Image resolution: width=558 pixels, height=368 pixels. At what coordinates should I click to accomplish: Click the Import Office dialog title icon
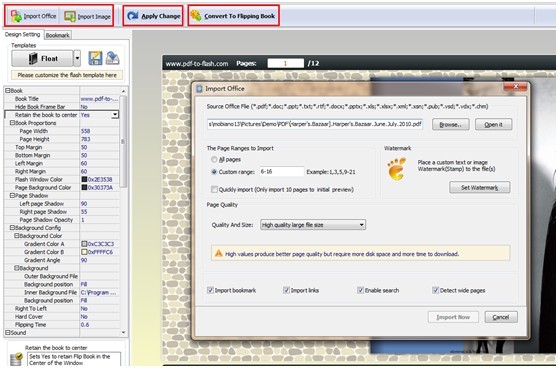[200, 89]
